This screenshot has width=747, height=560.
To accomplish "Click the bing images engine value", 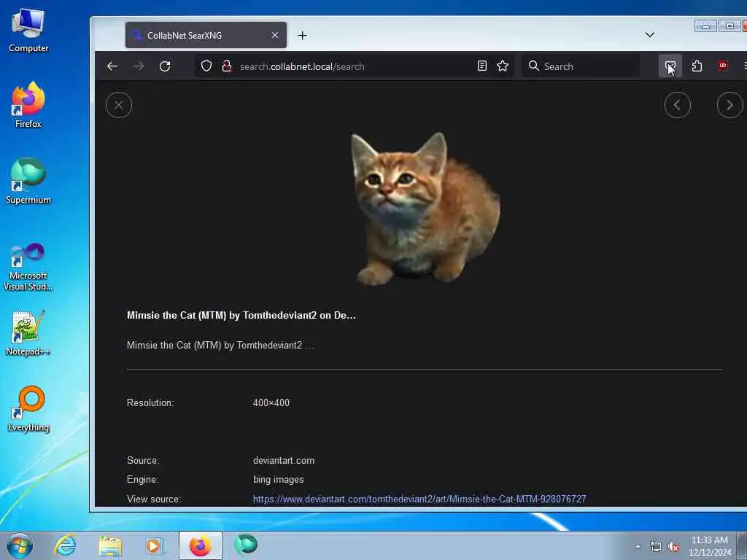I will pyautogui.click(x=278, y=480).
